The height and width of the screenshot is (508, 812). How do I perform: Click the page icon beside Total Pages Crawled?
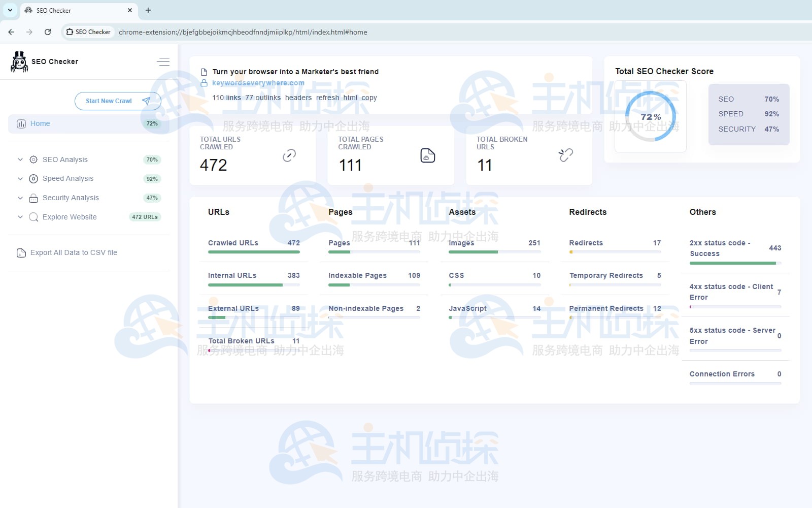428,155
